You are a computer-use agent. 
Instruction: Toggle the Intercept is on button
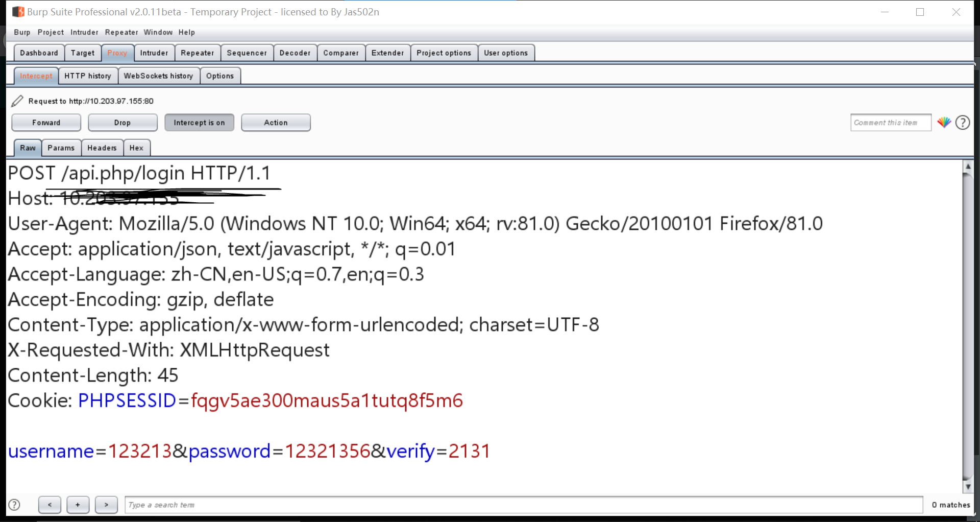click(199, 123)
